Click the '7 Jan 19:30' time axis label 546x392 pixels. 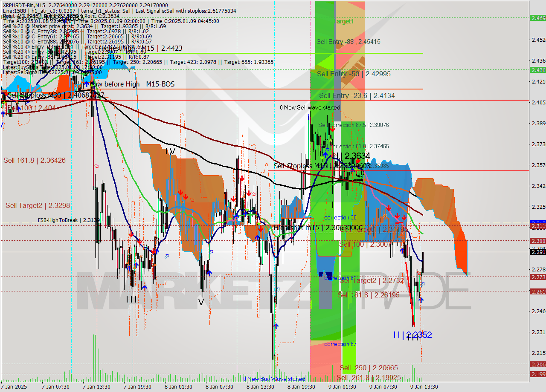point(137,387)
